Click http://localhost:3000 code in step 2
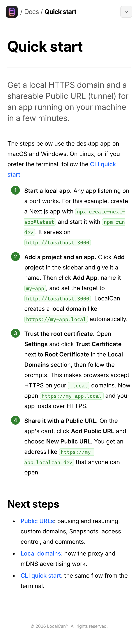This screenshot has width=138, height=644. (58, 299)
